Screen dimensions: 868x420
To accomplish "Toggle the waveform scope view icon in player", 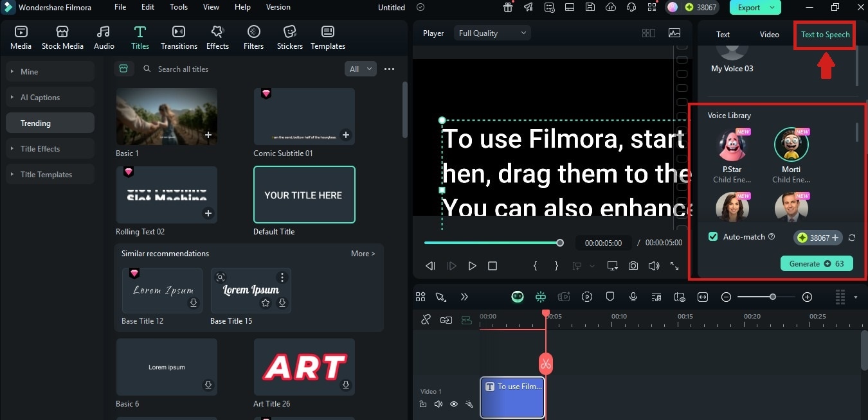I will (x=674, y=33).
